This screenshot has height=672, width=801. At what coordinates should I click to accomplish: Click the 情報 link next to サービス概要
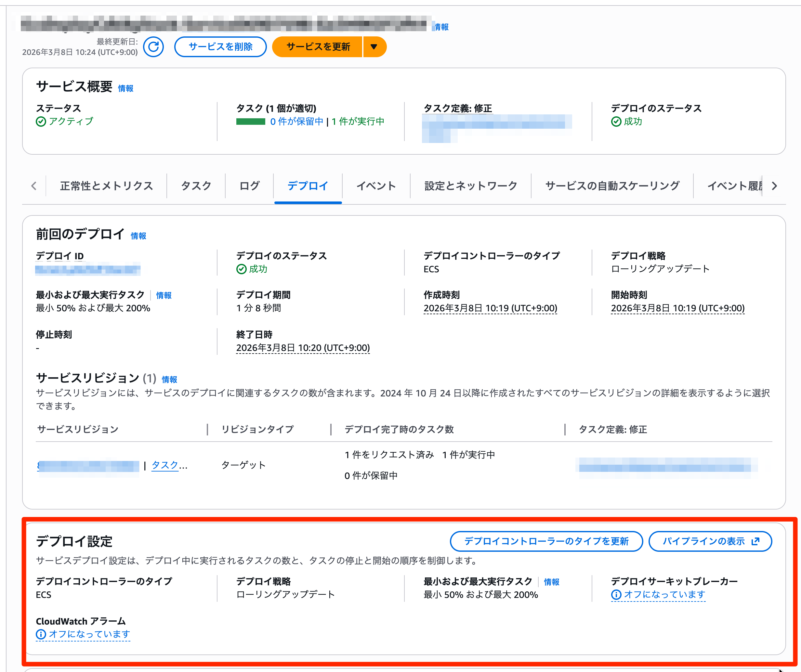point(125,88)
